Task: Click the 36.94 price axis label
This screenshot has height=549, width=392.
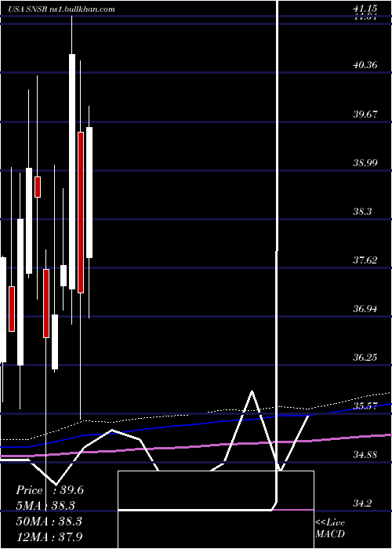Action: coord(365,308)
